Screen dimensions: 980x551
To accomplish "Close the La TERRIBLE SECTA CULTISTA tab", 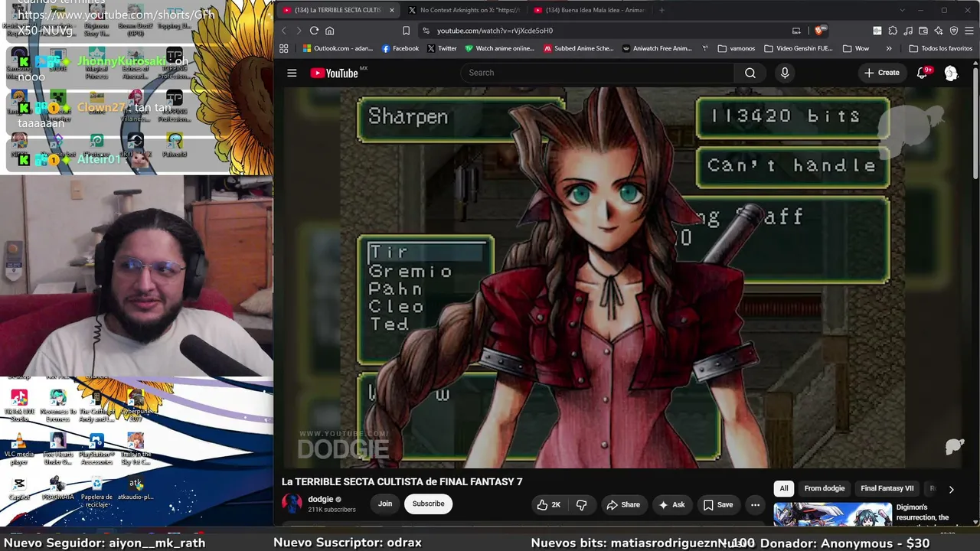I will (x=391, y=10).
